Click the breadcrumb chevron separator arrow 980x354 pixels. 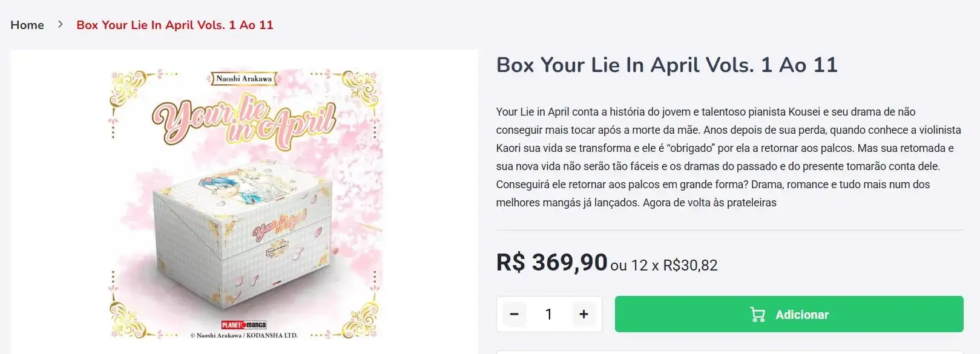(x=61, y=24)
